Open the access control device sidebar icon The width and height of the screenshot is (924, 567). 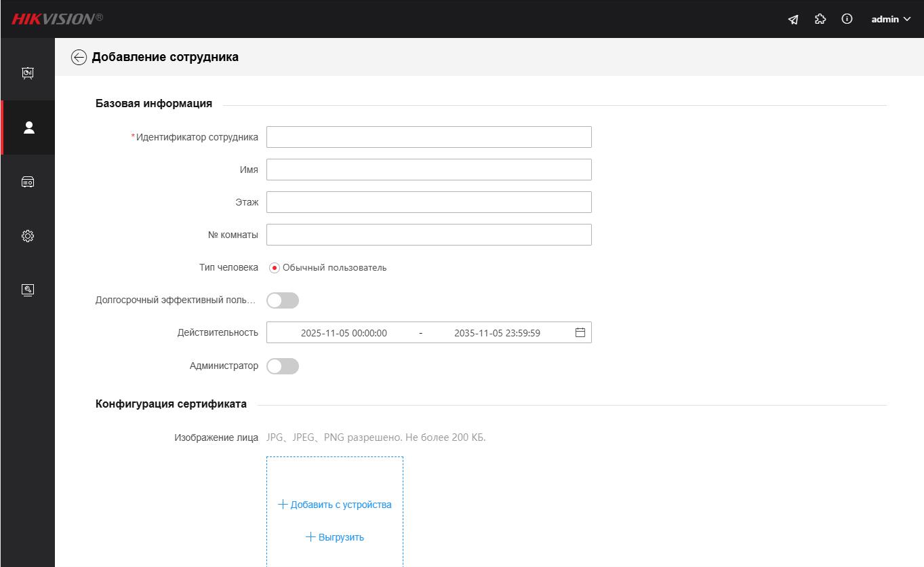click(28, 182)
